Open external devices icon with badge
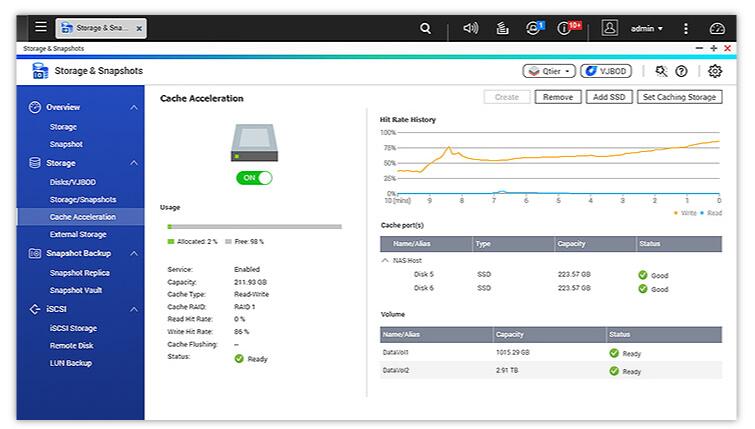The image size is (755, 429). click(x=534, y=27)
